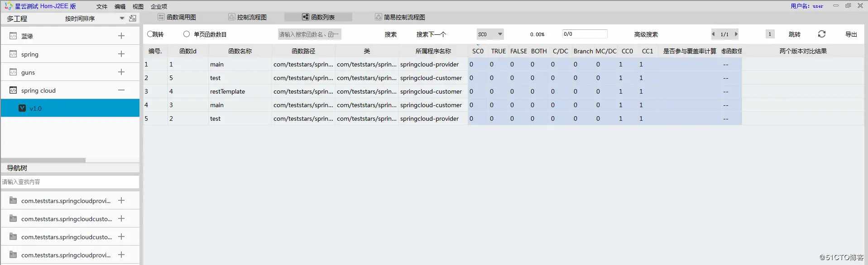Click the 请输入查找内容 navigation search field
868x265 pixels.
click(x=70, y=182)
